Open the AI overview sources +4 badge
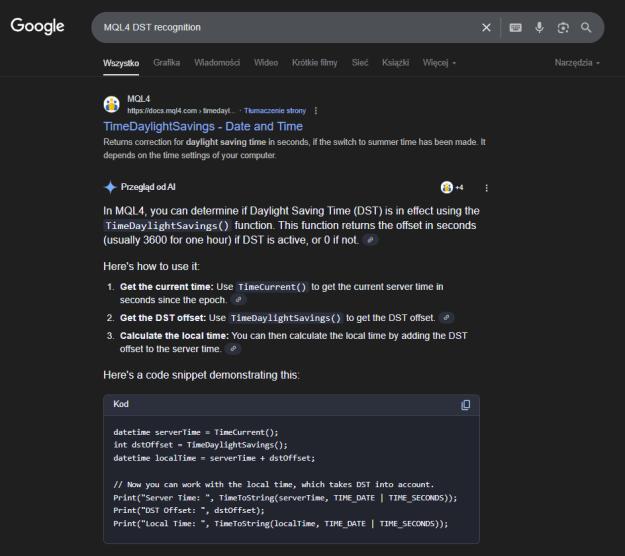The image size is (625, 556). coord(452,187)
